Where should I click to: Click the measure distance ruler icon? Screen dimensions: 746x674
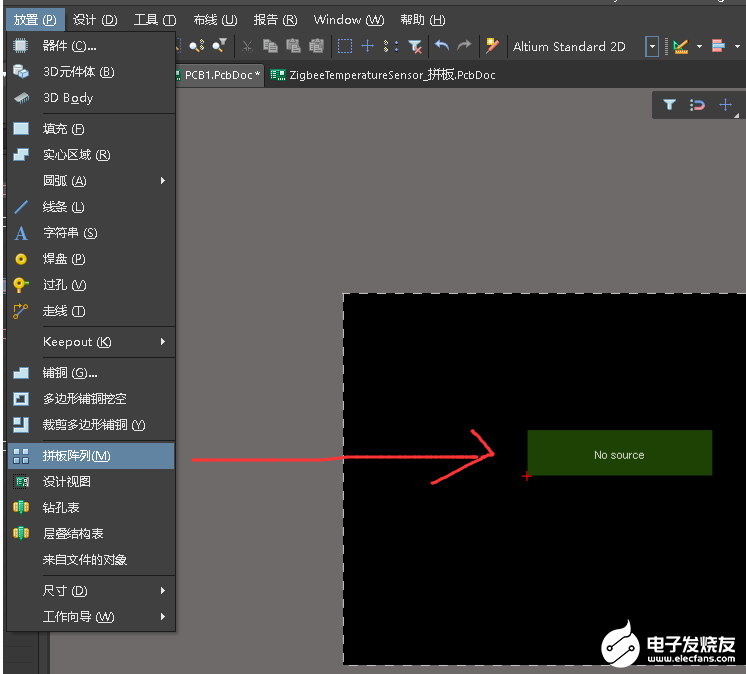pos(681,47)
